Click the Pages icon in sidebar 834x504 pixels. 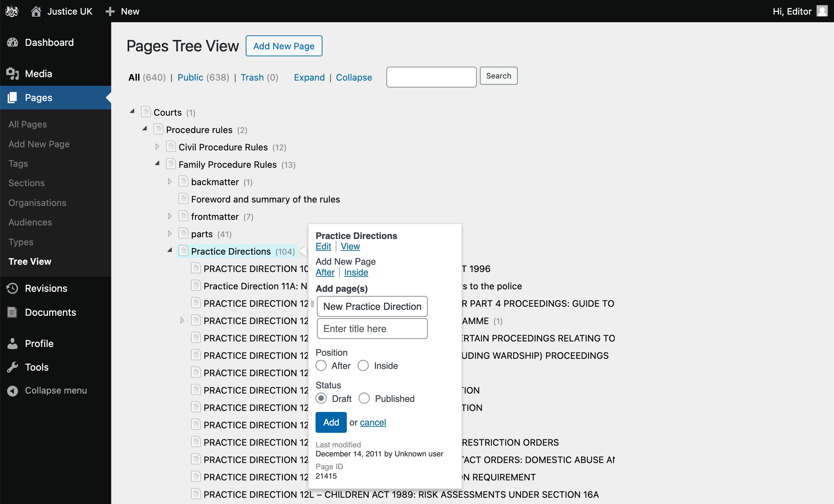(13, 97)
